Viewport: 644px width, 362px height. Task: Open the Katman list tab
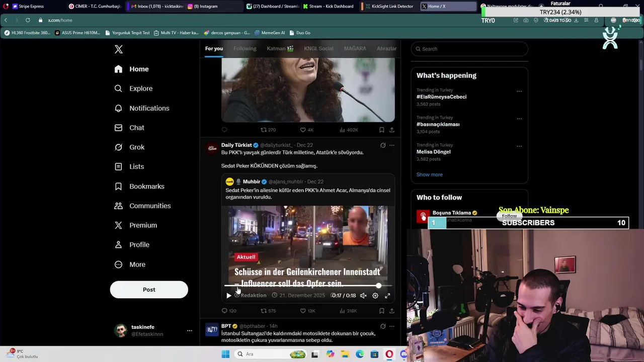click(x=280, y=48)
